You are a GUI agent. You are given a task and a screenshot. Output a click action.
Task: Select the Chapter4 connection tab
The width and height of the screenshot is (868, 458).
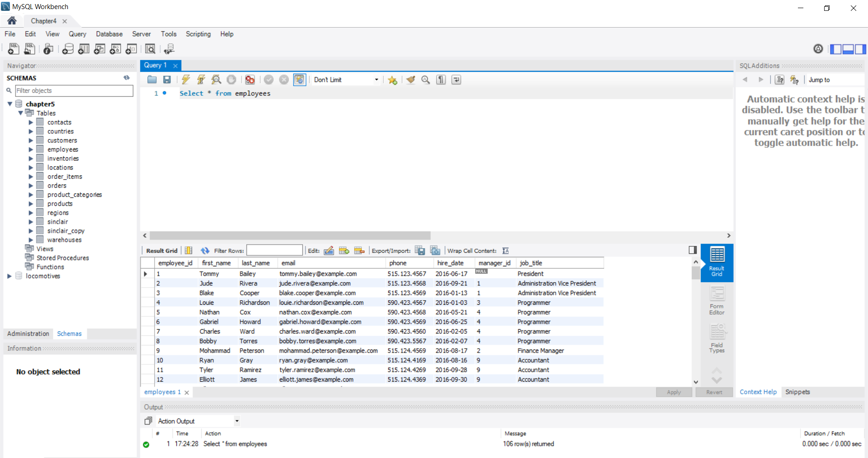[44, 21]
